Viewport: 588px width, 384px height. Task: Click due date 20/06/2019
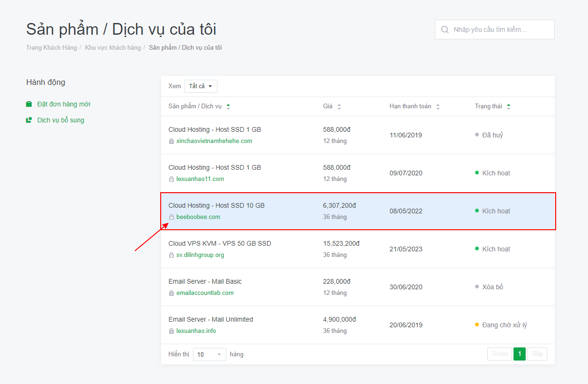coord(406,325)
